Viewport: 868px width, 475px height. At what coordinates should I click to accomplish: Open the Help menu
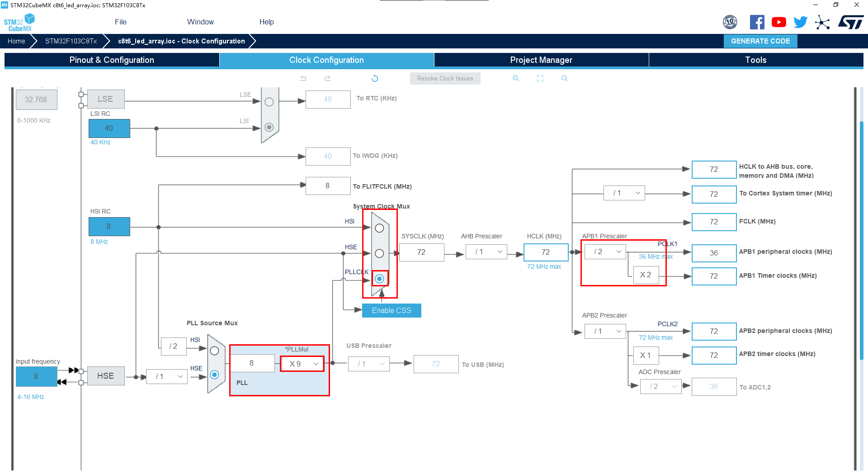tap(267, 22)
